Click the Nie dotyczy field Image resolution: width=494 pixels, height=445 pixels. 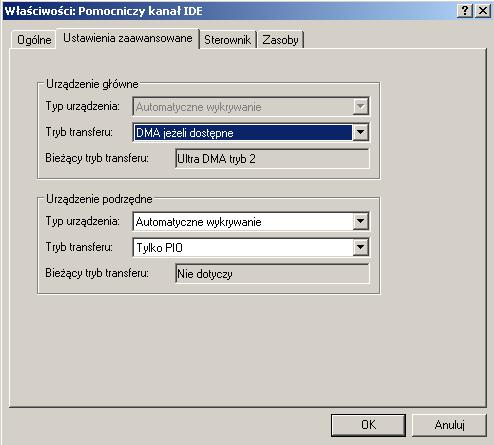tap(272, 274)
